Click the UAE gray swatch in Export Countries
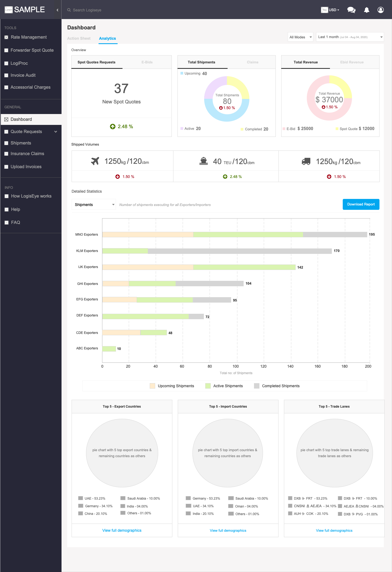The height and width of the screenshot is (572, 392). (x=81, y=498)
